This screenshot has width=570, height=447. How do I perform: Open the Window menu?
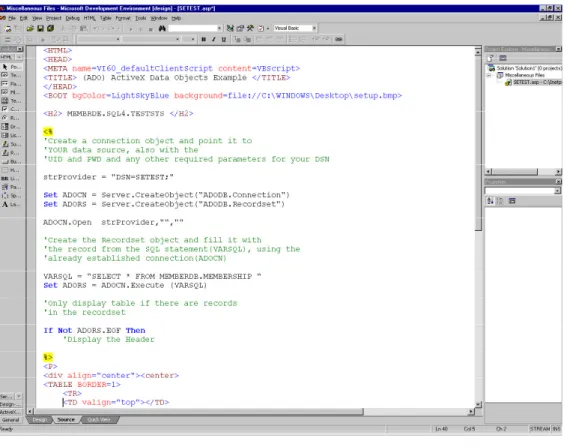pyautogui.click(x=159, y=18)
